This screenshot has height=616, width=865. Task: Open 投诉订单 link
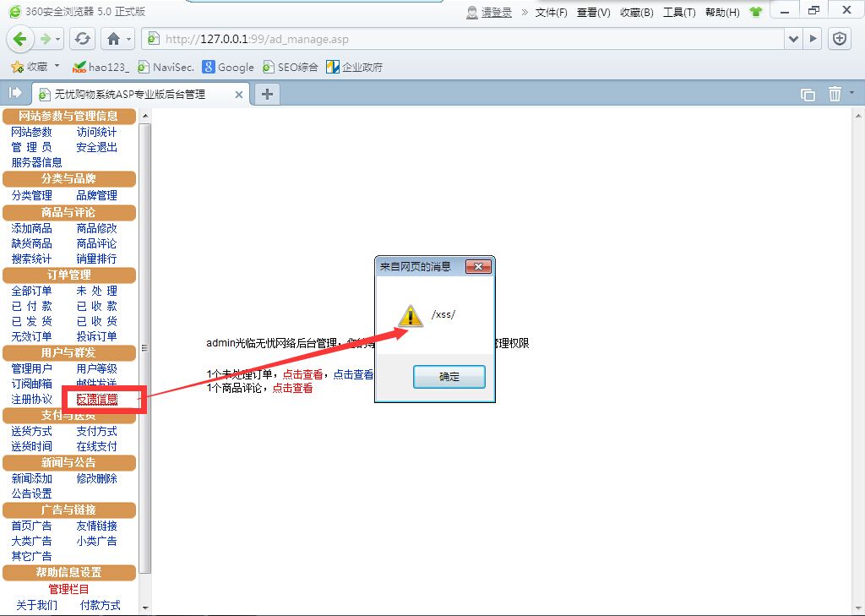(96, 336)
